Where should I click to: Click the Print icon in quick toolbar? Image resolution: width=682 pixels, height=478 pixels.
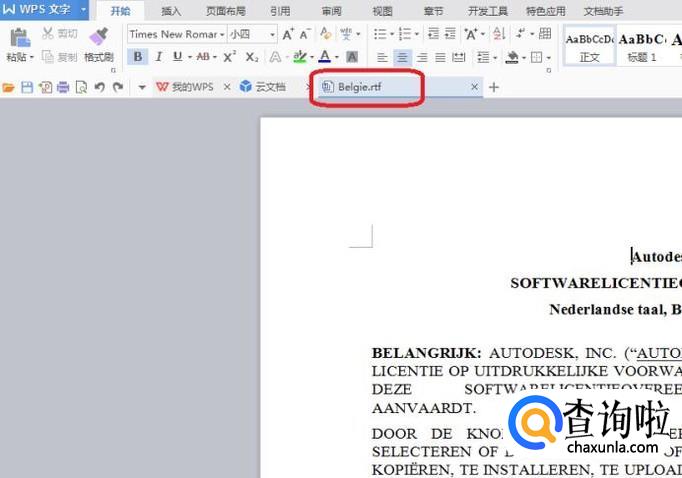click(63, 87)
